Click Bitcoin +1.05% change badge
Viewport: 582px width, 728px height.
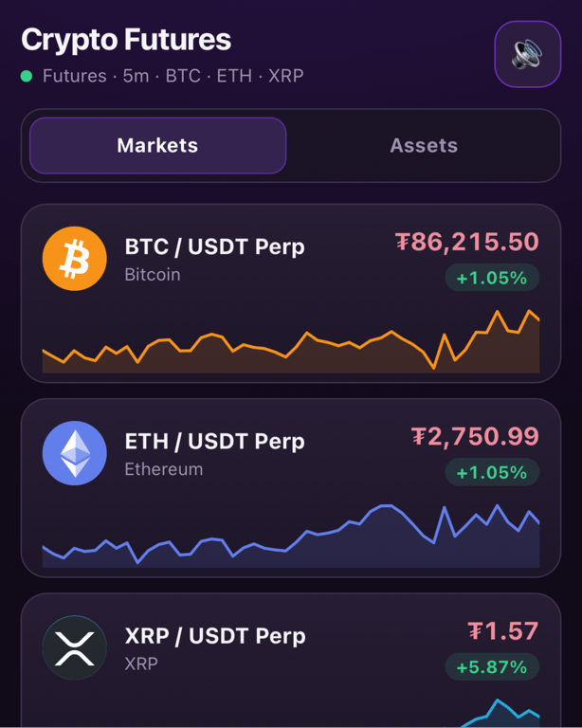click(x=492, y=278)
